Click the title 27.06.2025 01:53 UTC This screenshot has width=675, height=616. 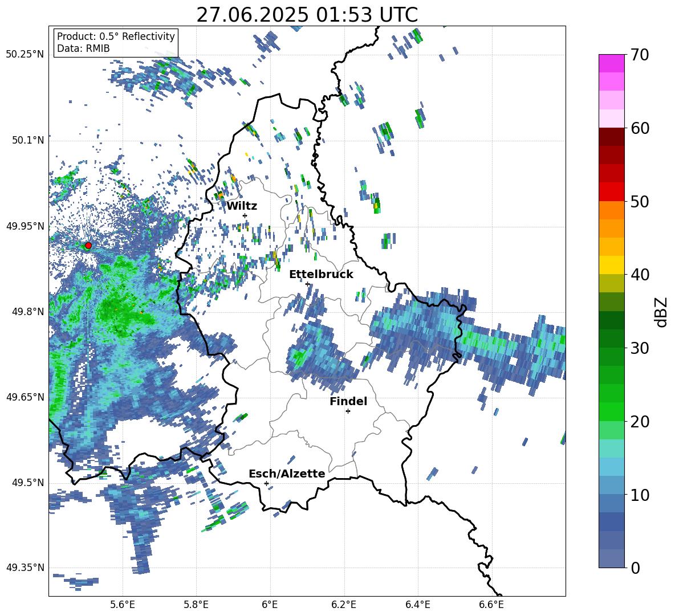click(x=307, y=15)
